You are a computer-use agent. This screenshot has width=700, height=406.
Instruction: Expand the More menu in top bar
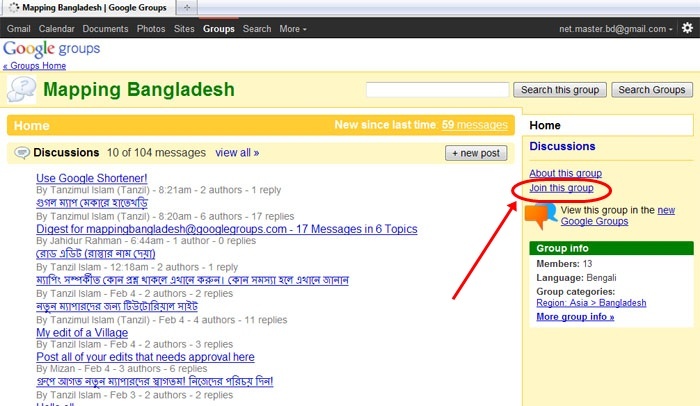tap(293, 29)
